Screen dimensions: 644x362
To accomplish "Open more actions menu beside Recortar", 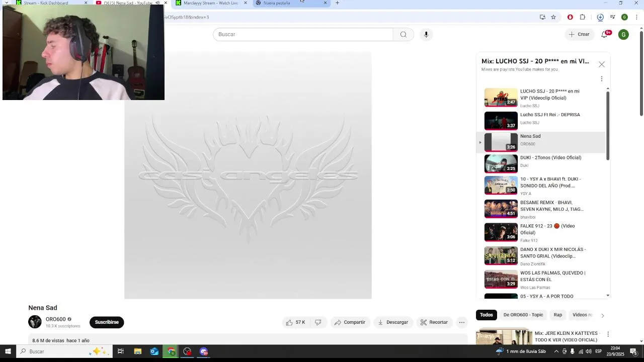I will (461, 322).
